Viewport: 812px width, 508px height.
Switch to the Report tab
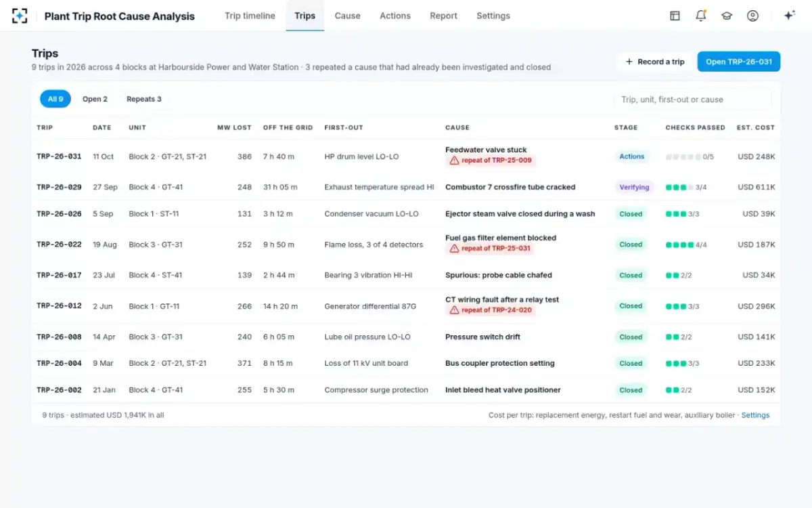[443, 16]
